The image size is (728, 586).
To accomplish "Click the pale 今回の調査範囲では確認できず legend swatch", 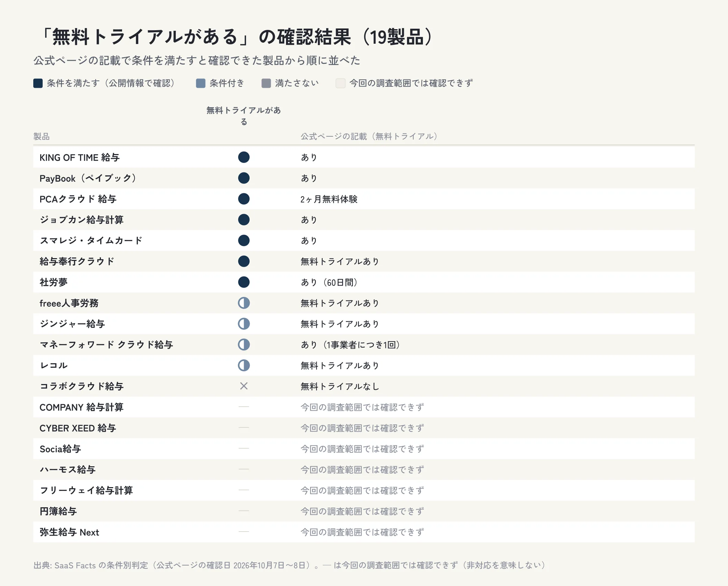I will [340, 83].
